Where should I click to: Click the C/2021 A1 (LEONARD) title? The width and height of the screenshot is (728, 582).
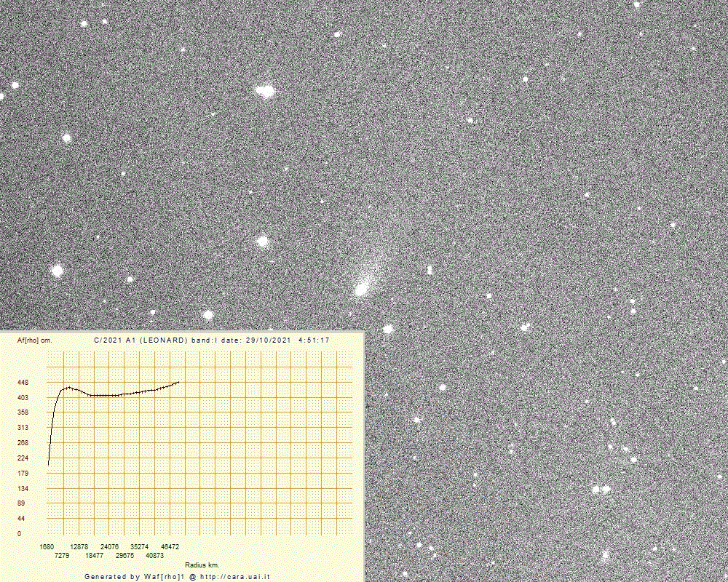point(141,340)
